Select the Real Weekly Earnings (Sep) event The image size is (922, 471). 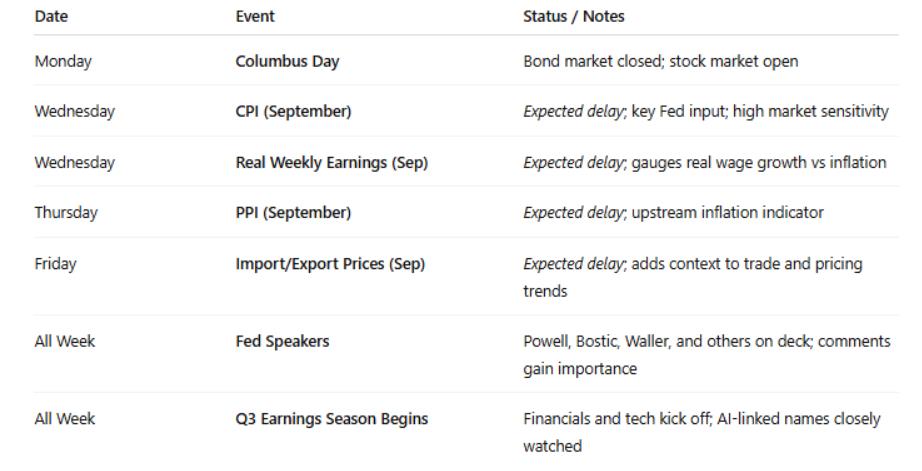pyautogui.click(x=331, y=163)
